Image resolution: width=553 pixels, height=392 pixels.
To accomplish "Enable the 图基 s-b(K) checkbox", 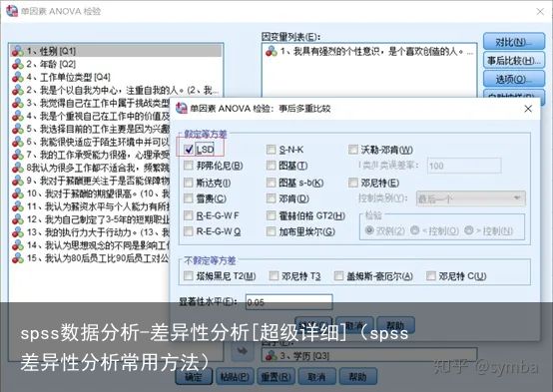I will tap(272, 183).
